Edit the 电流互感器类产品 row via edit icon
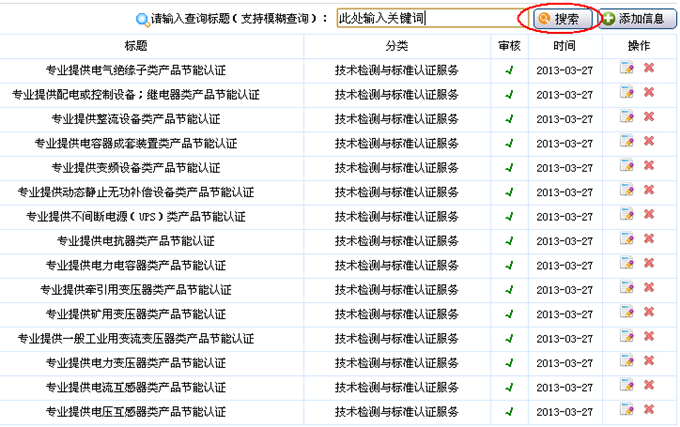680x427 pixels. 627,385
